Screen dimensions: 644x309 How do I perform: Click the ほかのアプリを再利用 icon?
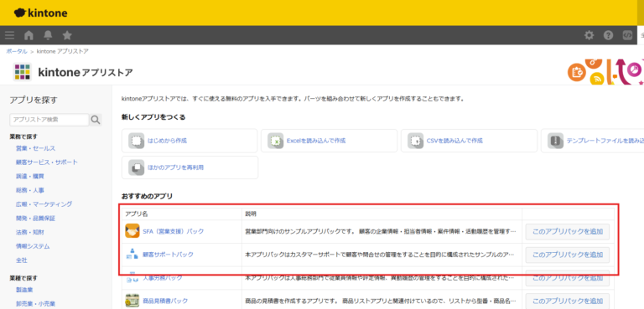click(136, 167)
